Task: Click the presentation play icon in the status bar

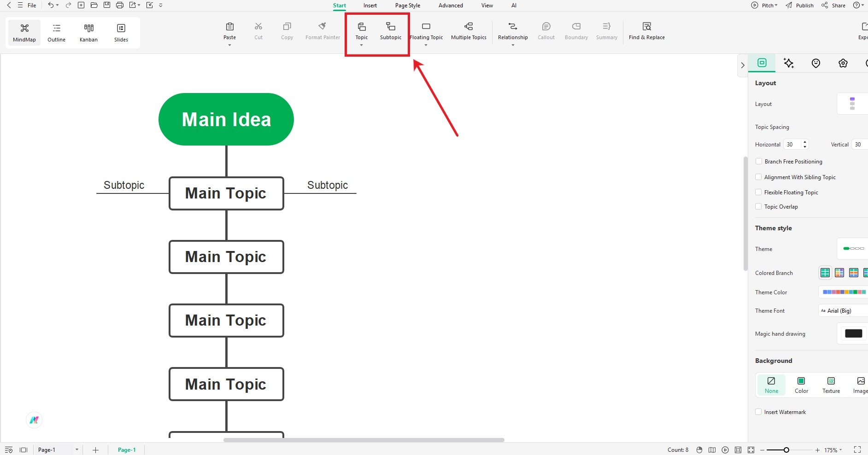Action: coord(725,450)
